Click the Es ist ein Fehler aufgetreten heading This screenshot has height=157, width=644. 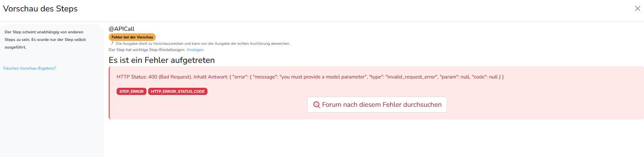(x=162, y=60)
